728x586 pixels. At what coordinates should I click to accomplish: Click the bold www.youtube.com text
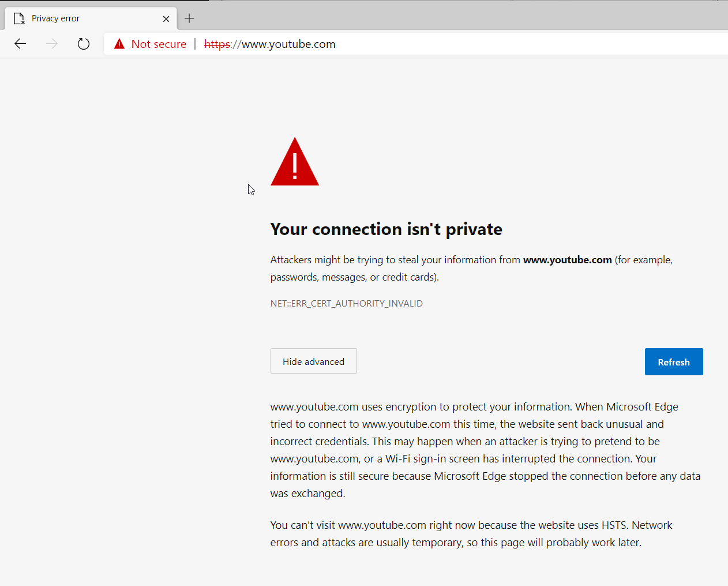coord(568,260)
